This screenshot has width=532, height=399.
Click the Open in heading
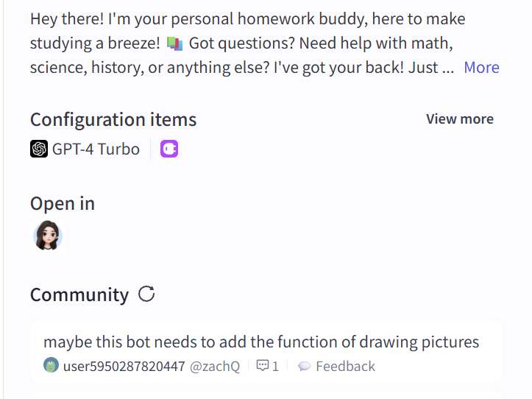pos(63,203)
